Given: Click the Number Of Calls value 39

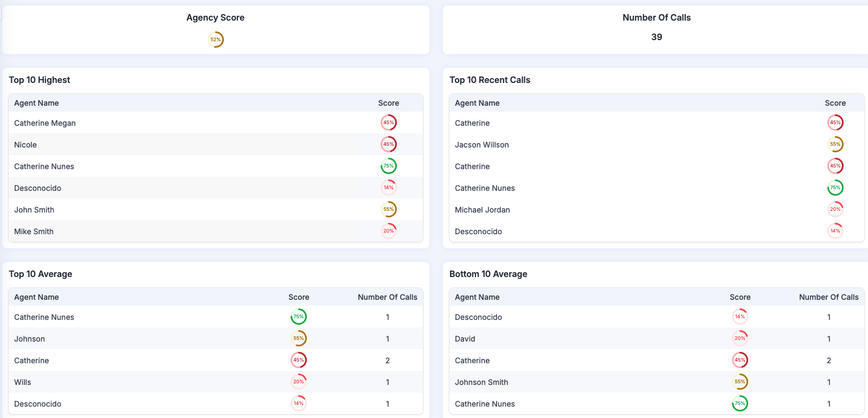Looking at the screenshot, I should pyautogui.click(x=657, y=37).
